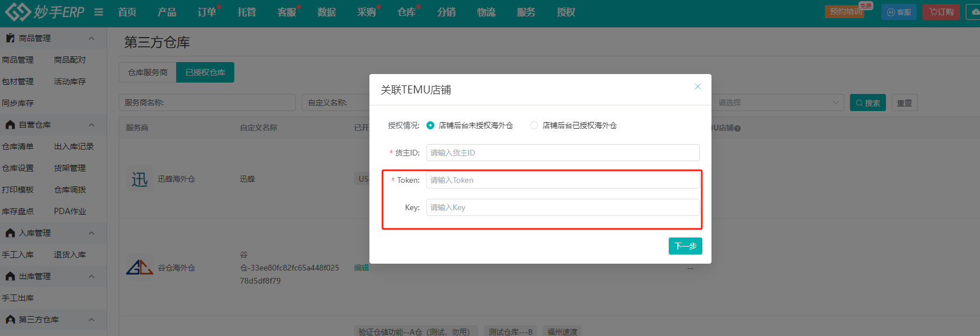Viewport: 980px width, 336px height.
Task: Switch to 仓库服务商 tab
Action: pos(148,72)
